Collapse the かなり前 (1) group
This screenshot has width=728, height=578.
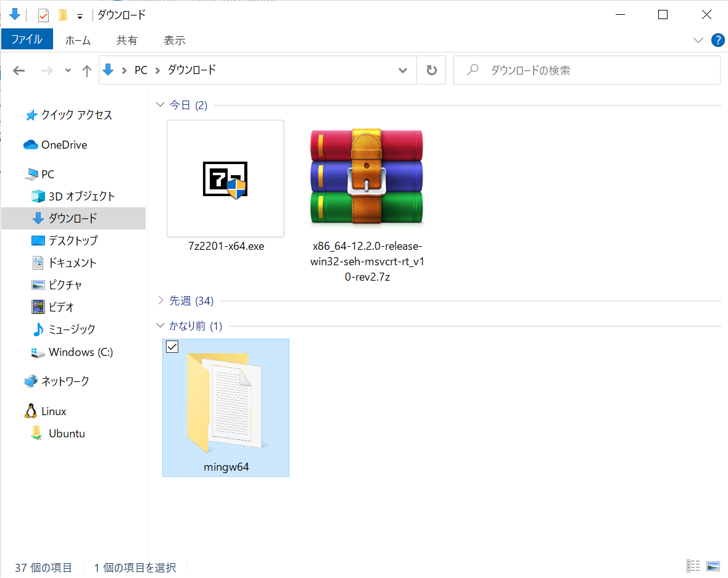160,326
